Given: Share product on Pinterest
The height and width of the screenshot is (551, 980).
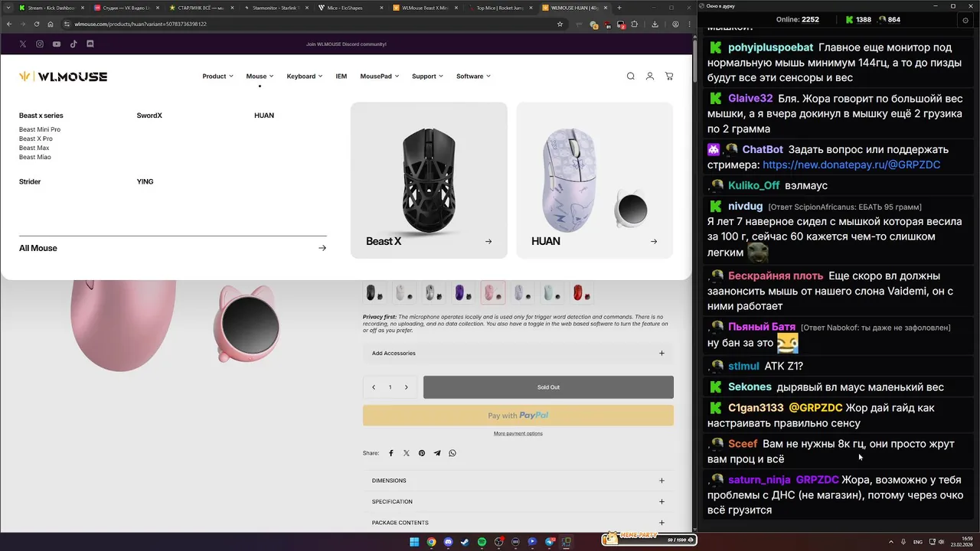Looking at the screenshot, I should click(422, 453).
